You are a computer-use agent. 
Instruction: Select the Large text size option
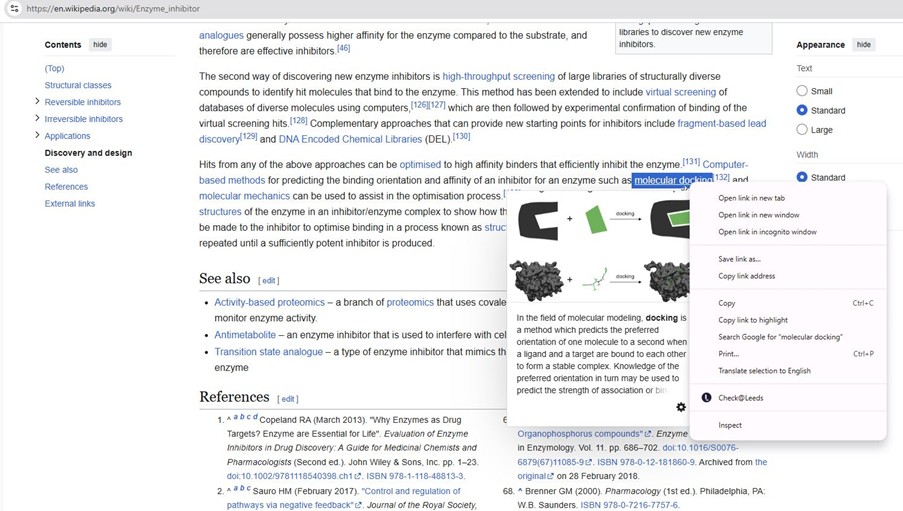(x=802, y=130)
